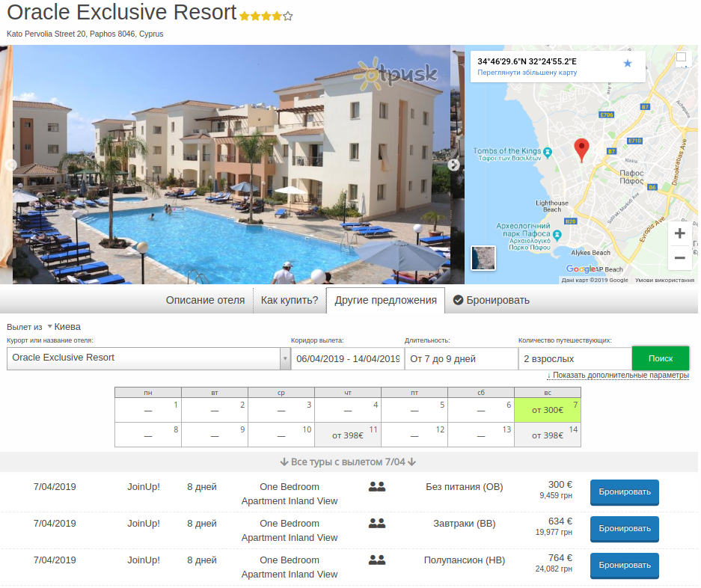
Task: Edit the Oracle Exclusive Resort search field
Action: click(x=144, y=358)
